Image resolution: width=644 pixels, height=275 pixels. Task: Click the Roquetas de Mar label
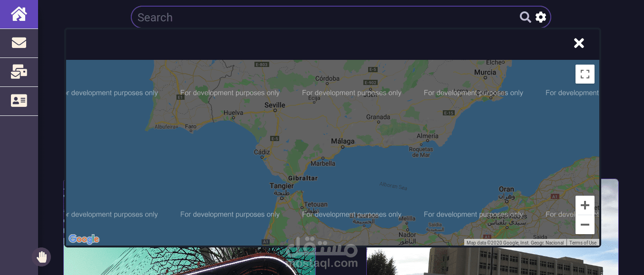point(421,152)
